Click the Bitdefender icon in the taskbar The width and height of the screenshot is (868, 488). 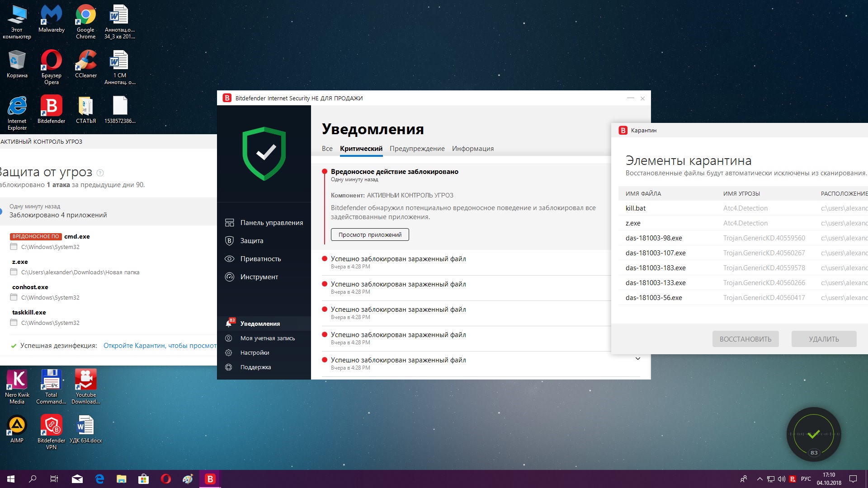tap(210, 479)
